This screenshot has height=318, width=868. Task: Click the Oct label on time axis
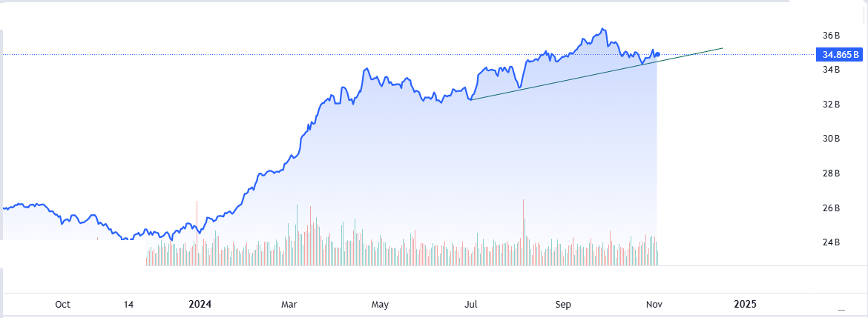[63, 305]
